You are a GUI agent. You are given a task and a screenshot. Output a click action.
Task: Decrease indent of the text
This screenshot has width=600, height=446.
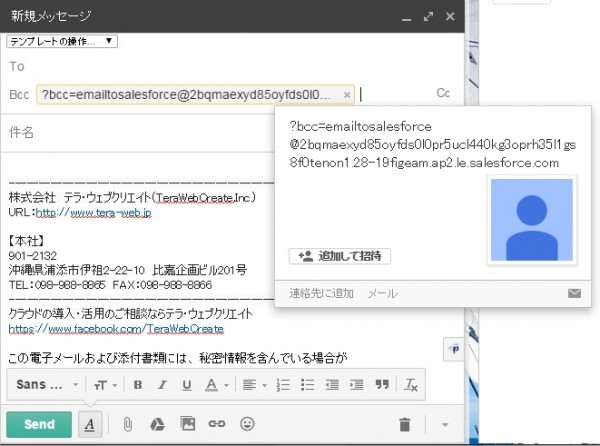332,385
